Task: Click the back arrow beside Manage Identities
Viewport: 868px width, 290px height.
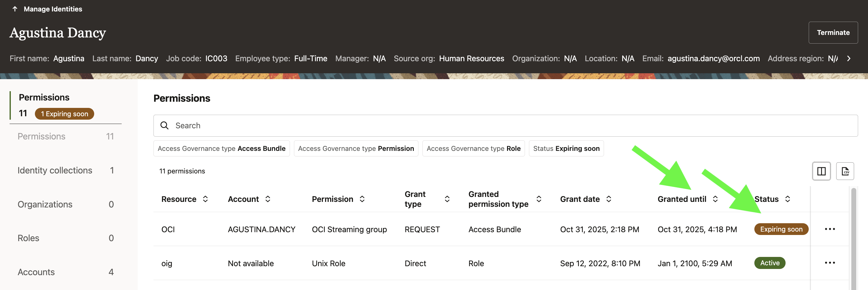Action: tap(15, 9)
